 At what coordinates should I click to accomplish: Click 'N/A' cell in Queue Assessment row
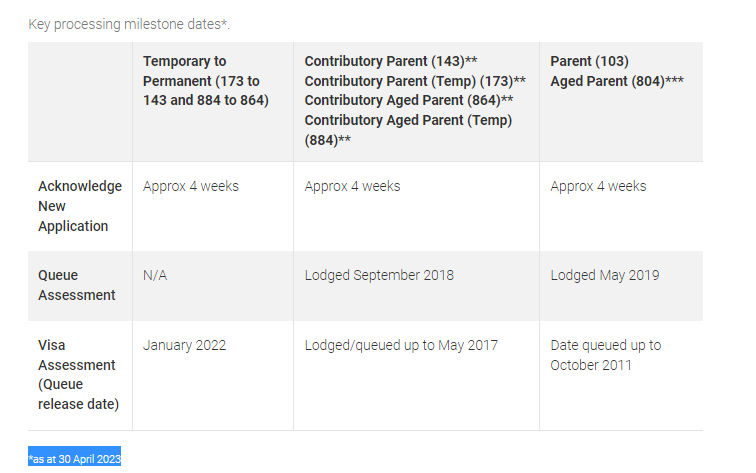pyautogui.click(x=155, y=275)
